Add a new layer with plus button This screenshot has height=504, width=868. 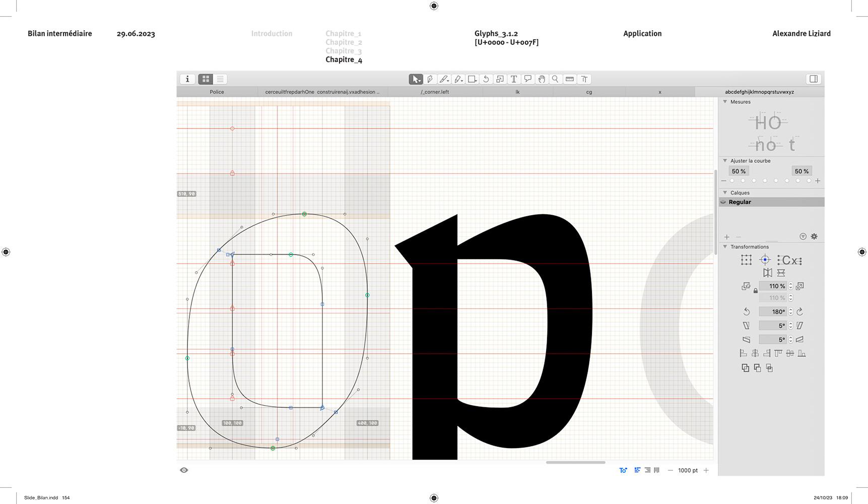[x=726, y=237]
